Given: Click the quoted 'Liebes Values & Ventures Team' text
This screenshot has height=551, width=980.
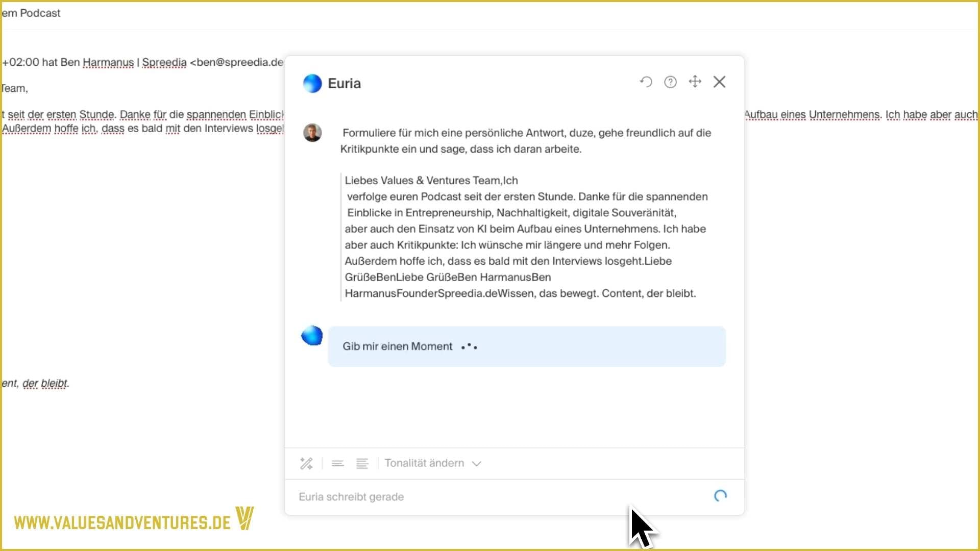Looking at the screenshot, I should tap(423, 181).
